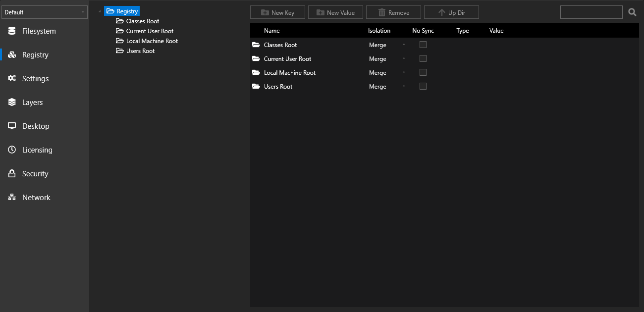This screenshot has width=644, height=312.
Task: Check No Sync for Users Root
Action: point(423,86)
